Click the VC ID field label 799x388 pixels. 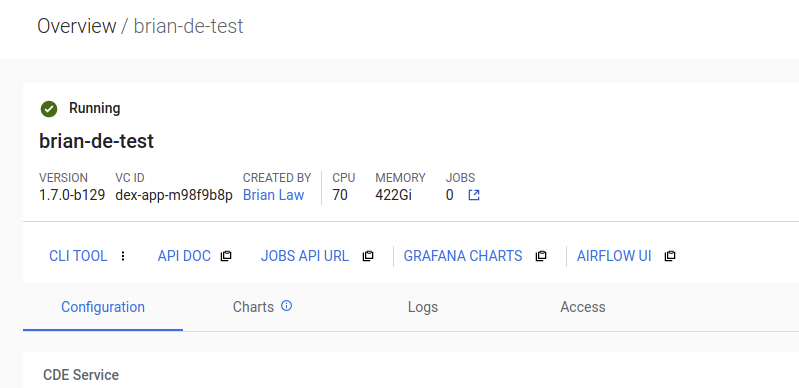[x=130, y=178]
